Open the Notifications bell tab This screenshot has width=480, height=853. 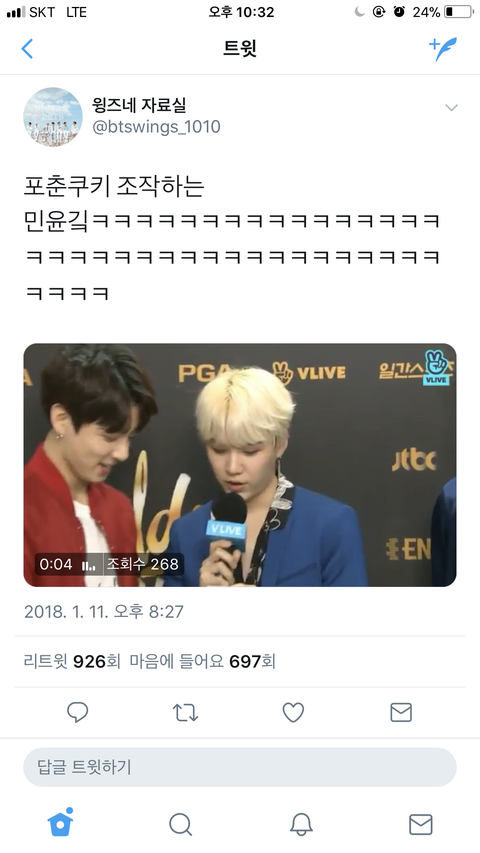[301, 824]
